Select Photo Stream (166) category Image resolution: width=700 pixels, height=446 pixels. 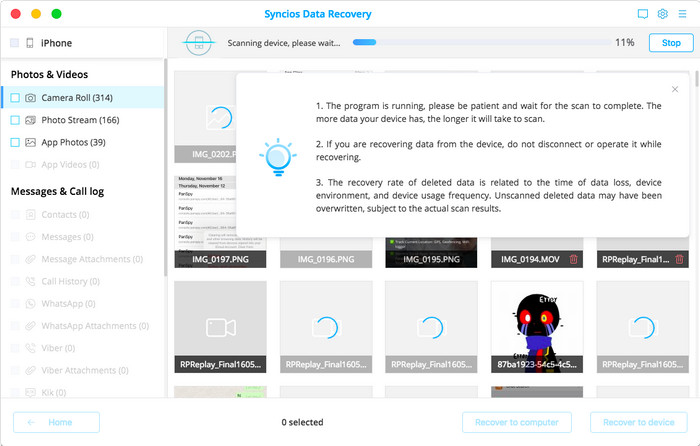(83, 120)
